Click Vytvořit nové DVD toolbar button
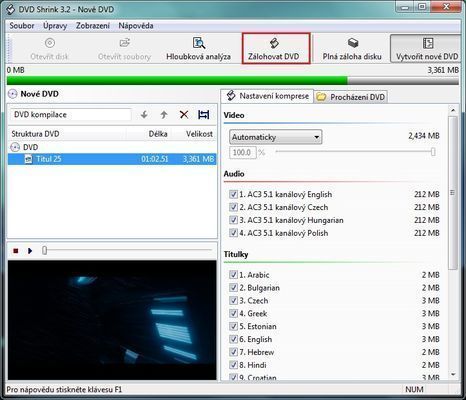 click(x=427, y=49)
